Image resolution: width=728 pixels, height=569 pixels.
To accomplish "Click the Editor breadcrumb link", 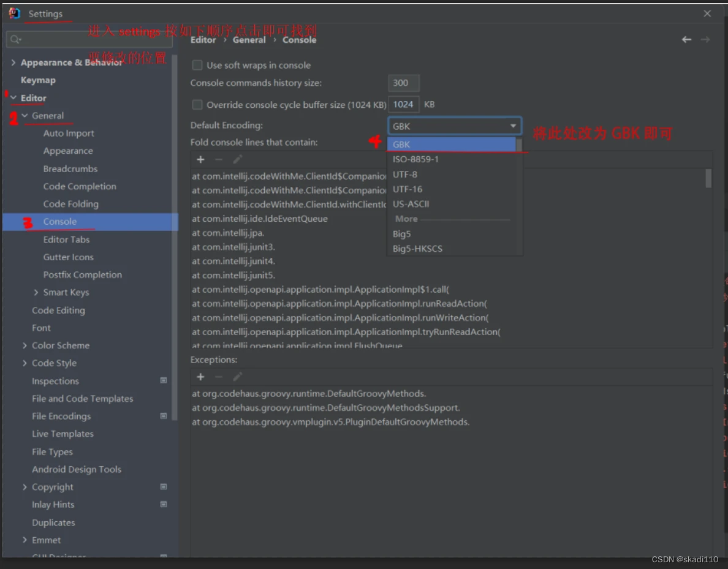I will click(x=203, y=40).
